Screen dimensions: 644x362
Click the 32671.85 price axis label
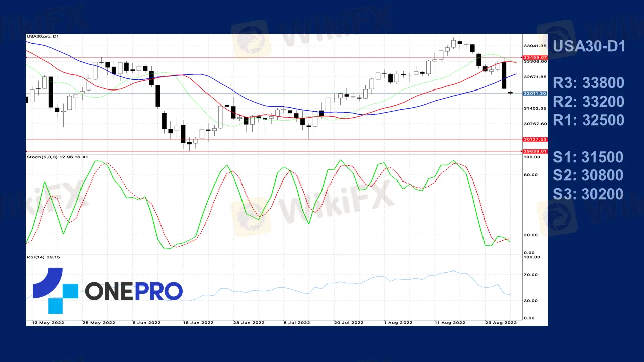click(x=534, y=77)
